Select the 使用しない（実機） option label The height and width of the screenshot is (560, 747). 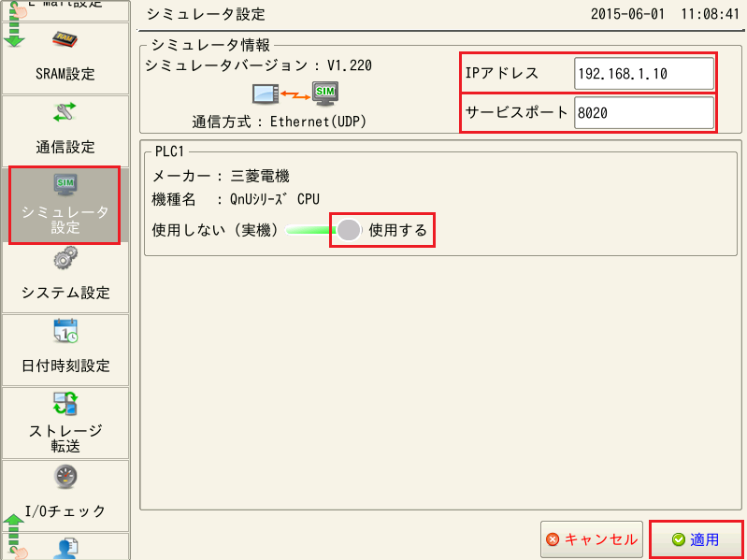pyautogui.click(x=215, y=230)
